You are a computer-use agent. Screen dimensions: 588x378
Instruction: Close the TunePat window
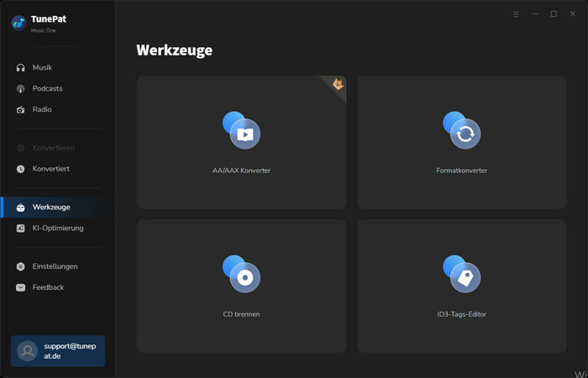pos(573,14)
